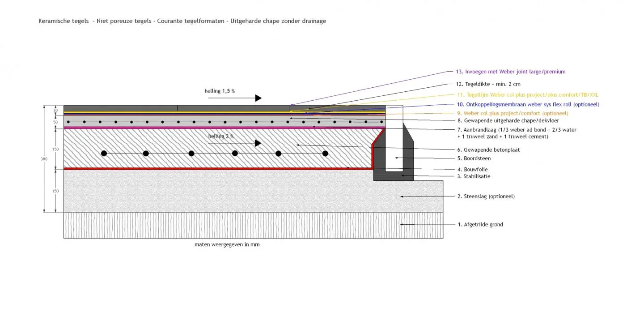Select blue label 10 Ontkoppelingsmembraan
Screen dimensions: 644x312
point(528,104)
